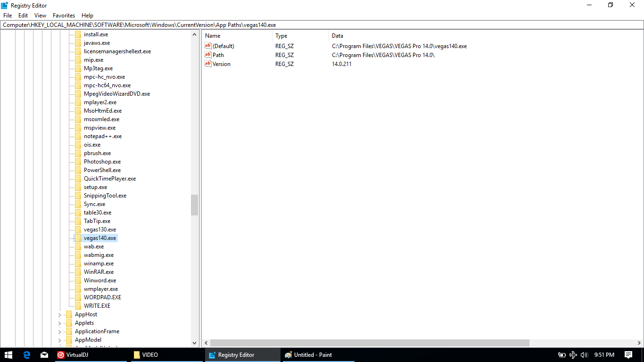Click the string icon beside Path value
Image resolution: width=644 pixels, height=362 pixels.
(x=208, y=55)
